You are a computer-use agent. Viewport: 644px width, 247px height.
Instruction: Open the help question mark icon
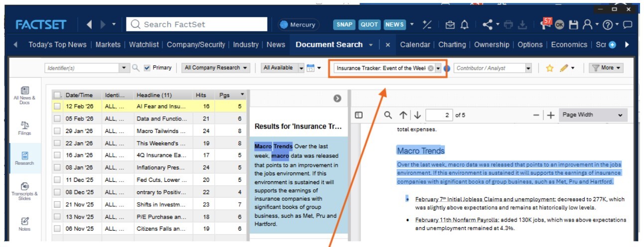click(x=607, y=24)
